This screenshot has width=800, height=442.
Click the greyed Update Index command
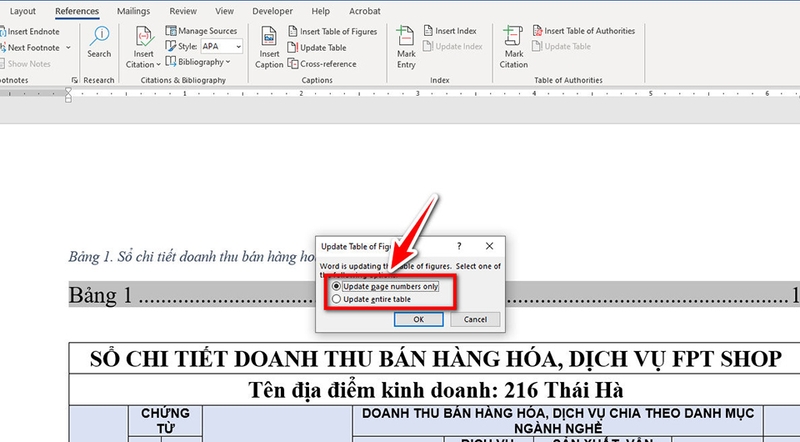(x=453, y=46)
